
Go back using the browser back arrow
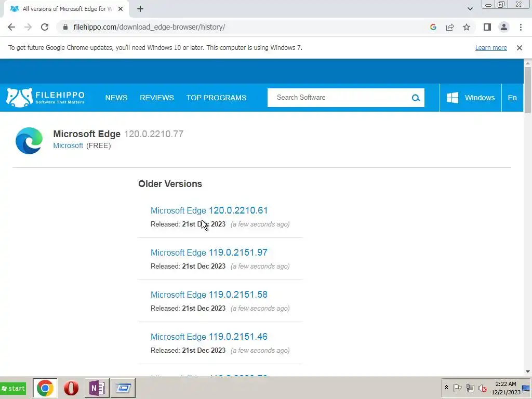(11, 27)
